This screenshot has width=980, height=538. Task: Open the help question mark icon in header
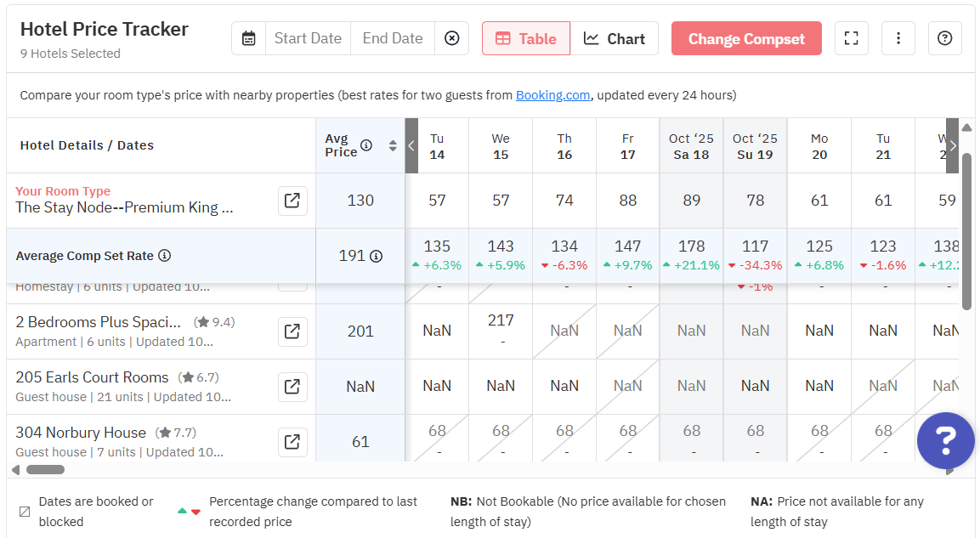944,38
